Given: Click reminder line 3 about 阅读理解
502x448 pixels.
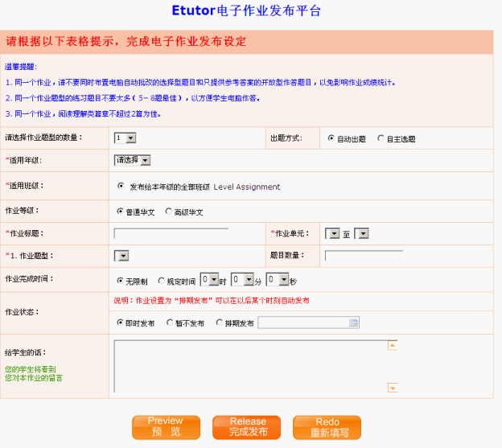Looking at the screenshot, I should (83, 114).
